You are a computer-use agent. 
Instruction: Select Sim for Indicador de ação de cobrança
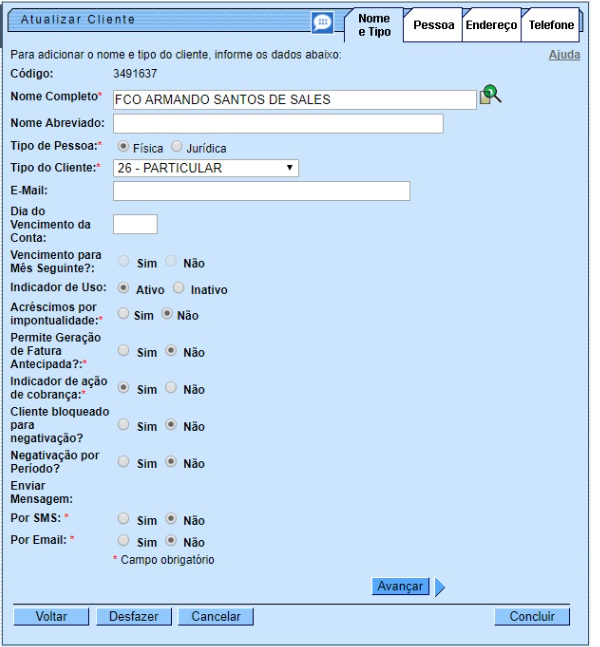click(x=123, y=388)
